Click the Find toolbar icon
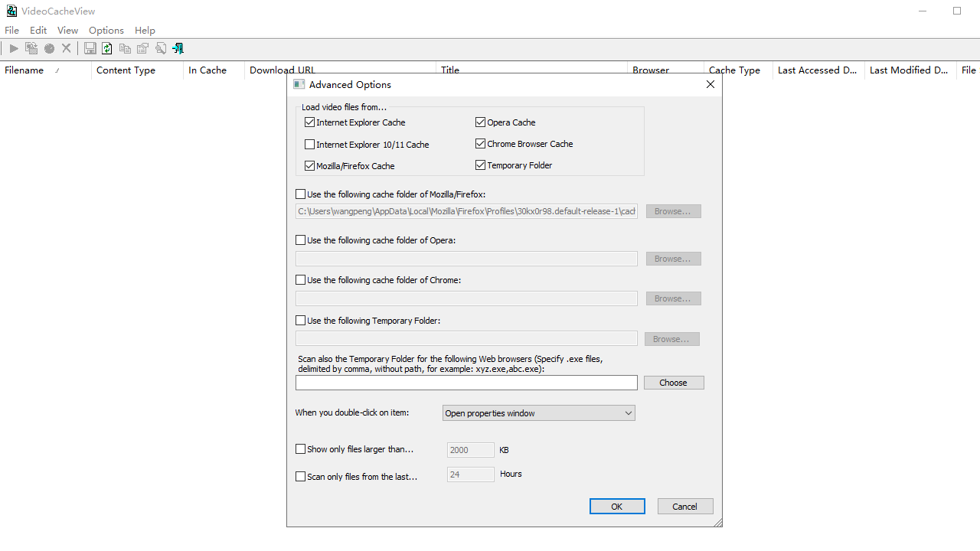Screen dimensions: 980x551 [x=160, y=49]
